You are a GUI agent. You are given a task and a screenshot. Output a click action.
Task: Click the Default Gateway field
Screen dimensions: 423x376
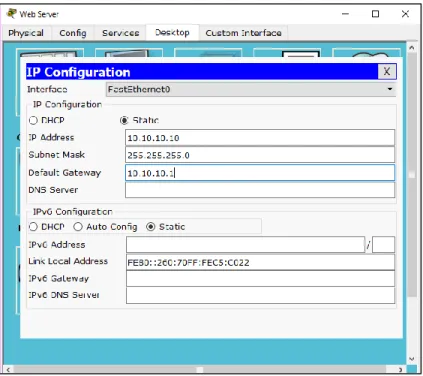tap(260, 173)
